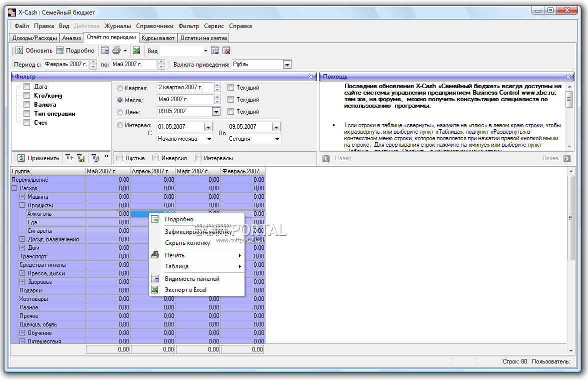
Task: Click the panel visibility icon beside Подробно
Action: [x=104, y=51]
